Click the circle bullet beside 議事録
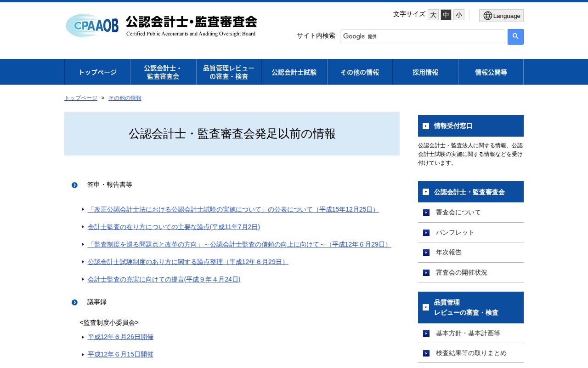Screen dimensions: 588x368 (x=74, y=302)
